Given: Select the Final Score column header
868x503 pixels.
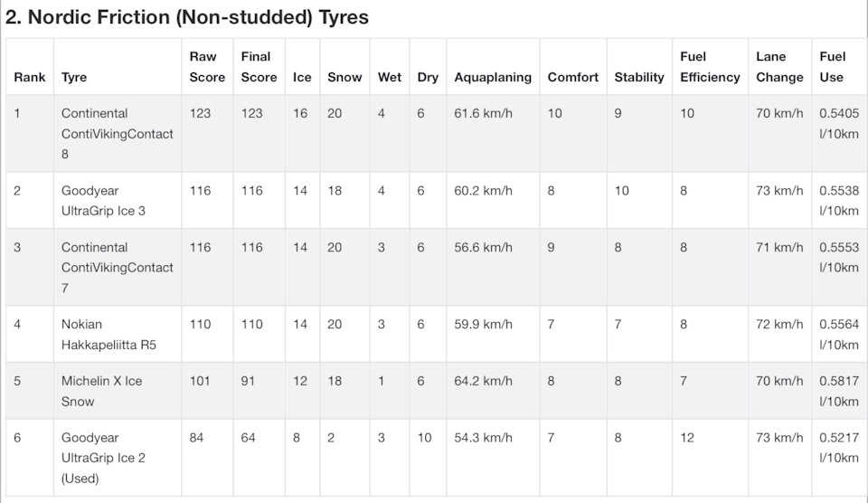Looking at the screenshot, I should [259, 67].
